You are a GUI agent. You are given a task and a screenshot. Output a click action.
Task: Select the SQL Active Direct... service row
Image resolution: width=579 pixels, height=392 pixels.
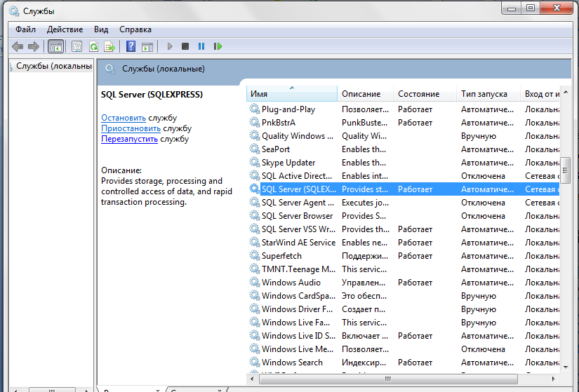[404, 176]
